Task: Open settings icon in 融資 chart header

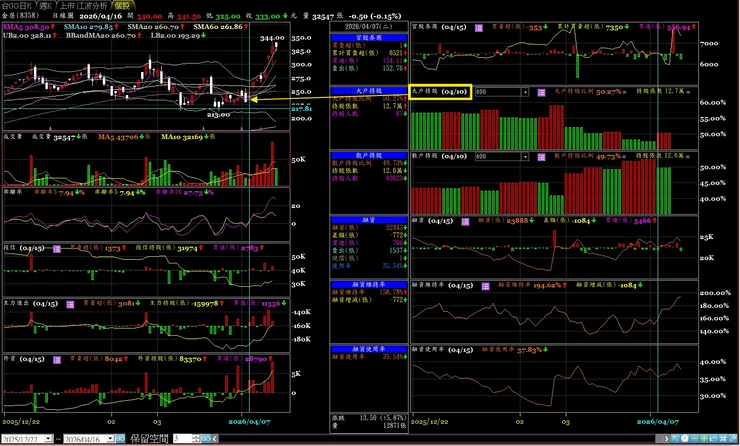Action: tap(465, 221)
